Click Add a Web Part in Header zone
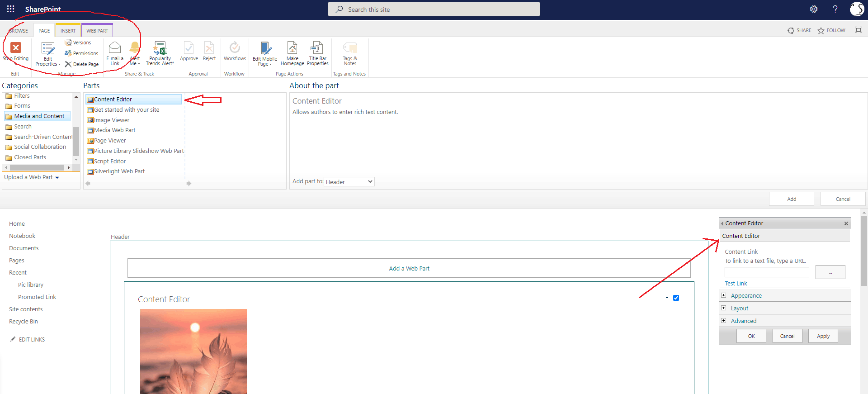Image resolution: width=868 pixels, height=394 pixels. [x=409, y=268]
